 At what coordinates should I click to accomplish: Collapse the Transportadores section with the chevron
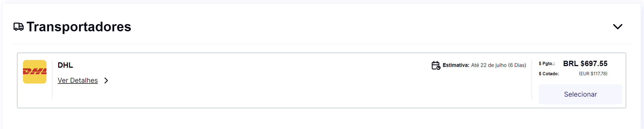click(617, 27)
